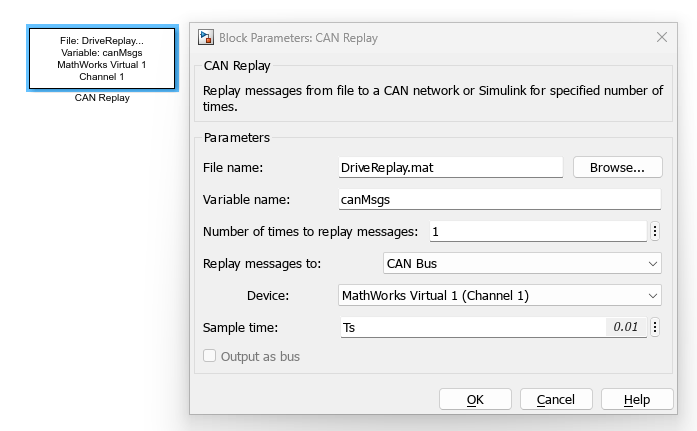
Task: Select the CAN Replay block on the canvas
Action: (x=102, y=58)
